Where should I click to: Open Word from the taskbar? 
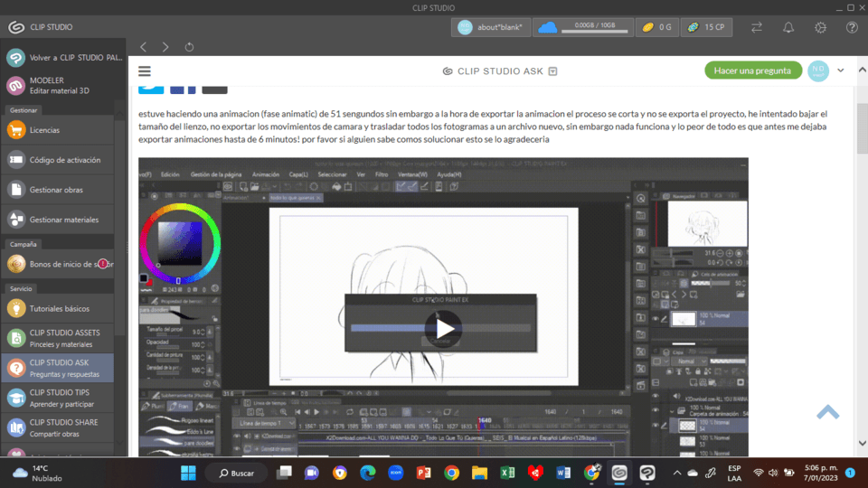563,473
